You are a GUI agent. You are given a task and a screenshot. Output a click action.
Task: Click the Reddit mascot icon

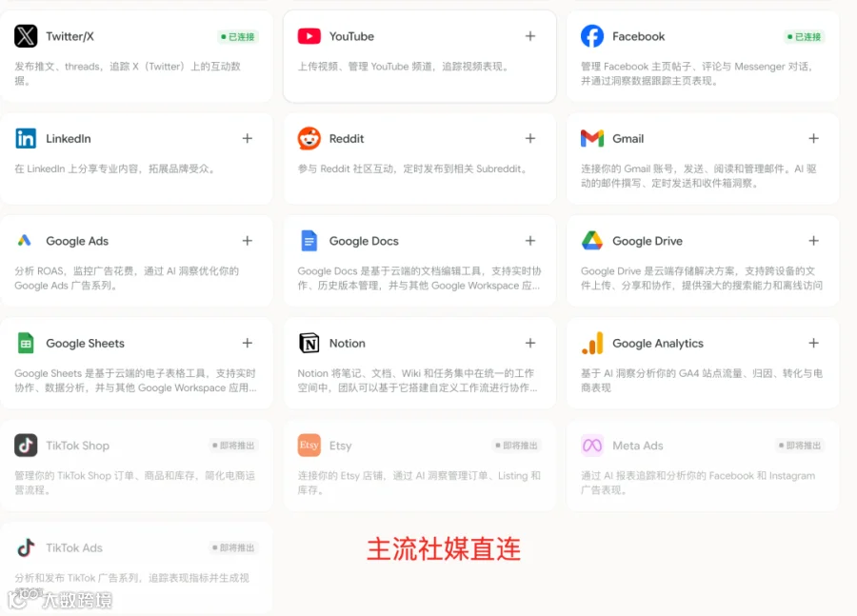click(x=309, y=138)
